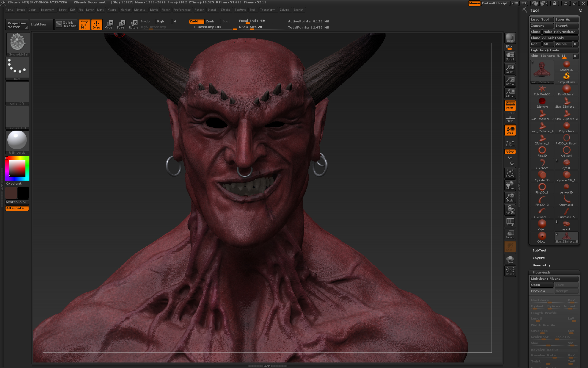Click the Load Tool button

coord(542,19)
